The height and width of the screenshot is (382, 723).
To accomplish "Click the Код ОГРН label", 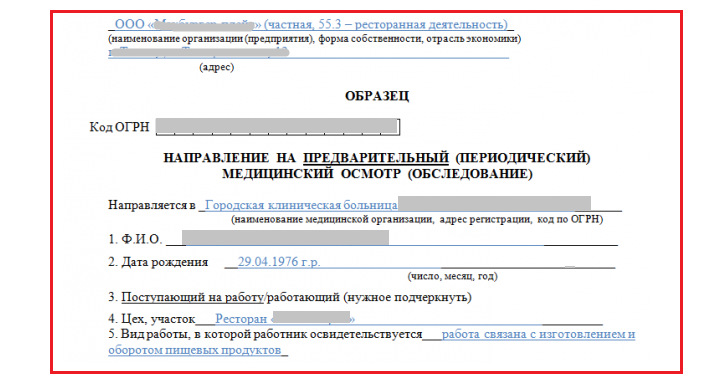I will [x=119, y=127].
